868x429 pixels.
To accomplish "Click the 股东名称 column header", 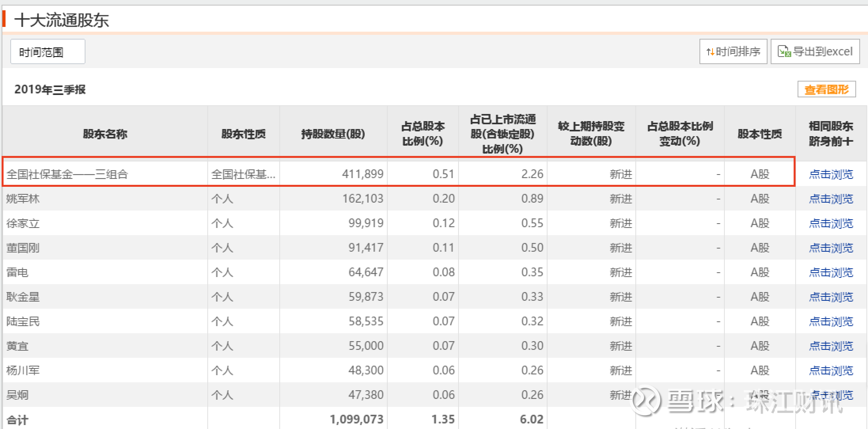I will (105, 134).
